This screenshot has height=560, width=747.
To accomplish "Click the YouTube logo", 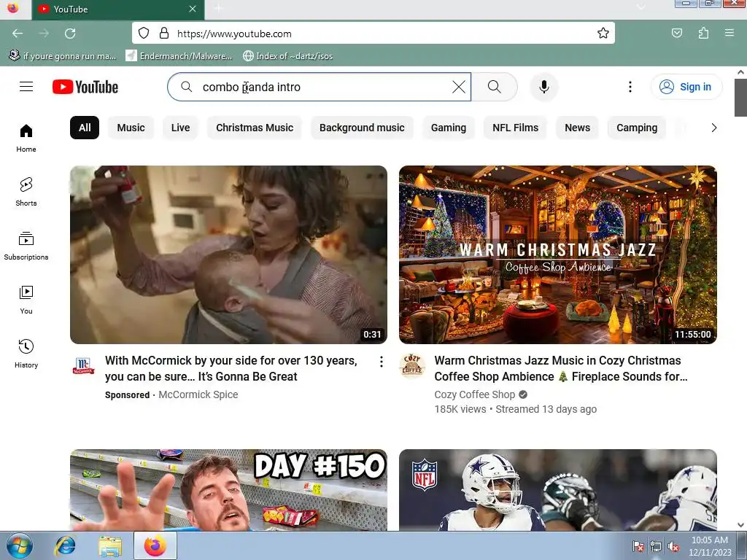I will point(85,87).
